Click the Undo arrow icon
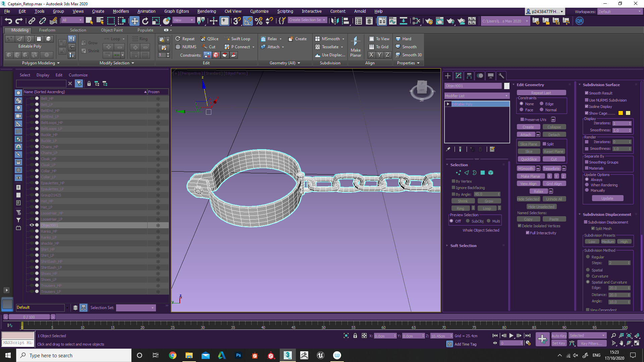Viewport: 644px width, 362px height. tap(8, 21)
